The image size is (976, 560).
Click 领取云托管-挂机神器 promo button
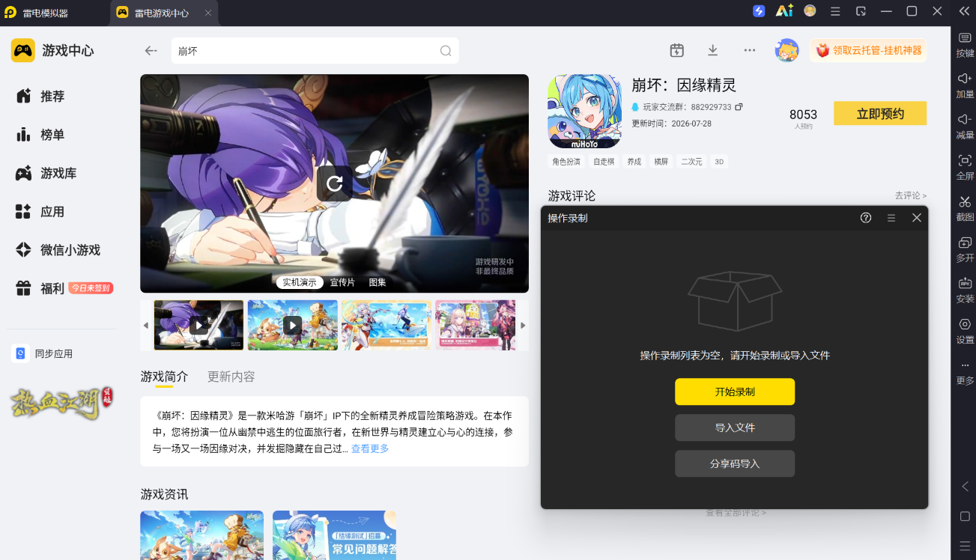click(869, 50)
